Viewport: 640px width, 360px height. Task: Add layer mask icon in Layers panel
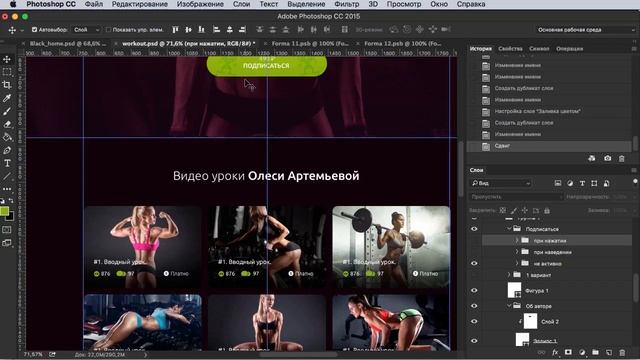568,352
